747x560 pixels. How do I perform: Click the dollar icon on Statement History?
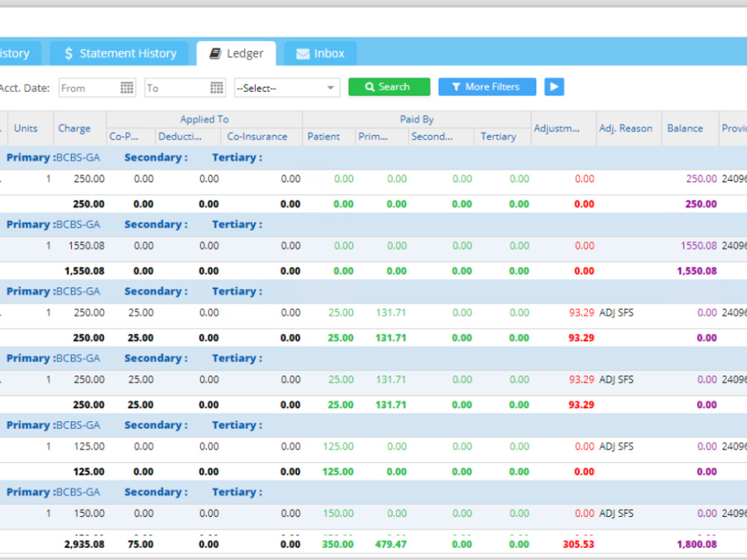[x=69, y=53]
